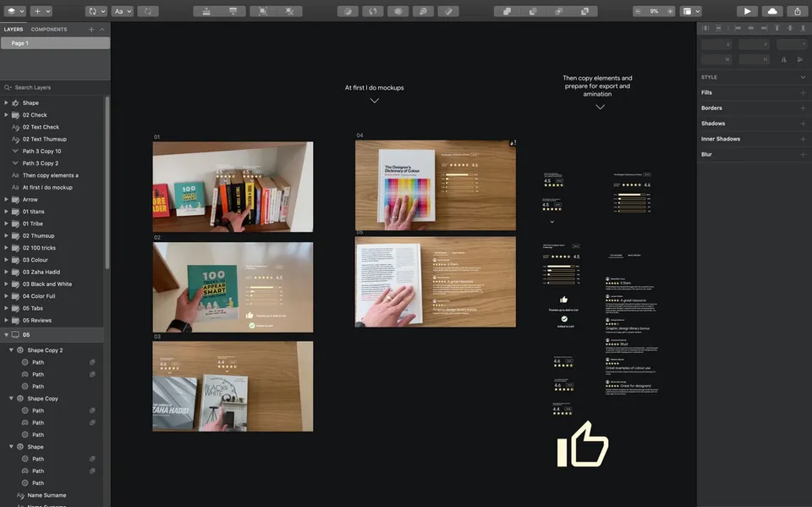Click the Ungroup layers icon
The height and width of the screenshot is (507, 812).
coord(289,11)
